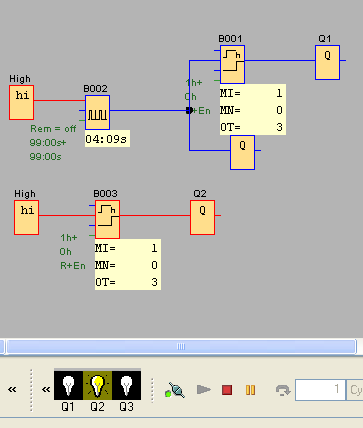
Task: Open the cycle unit dropdown
Action: (355, 389)
